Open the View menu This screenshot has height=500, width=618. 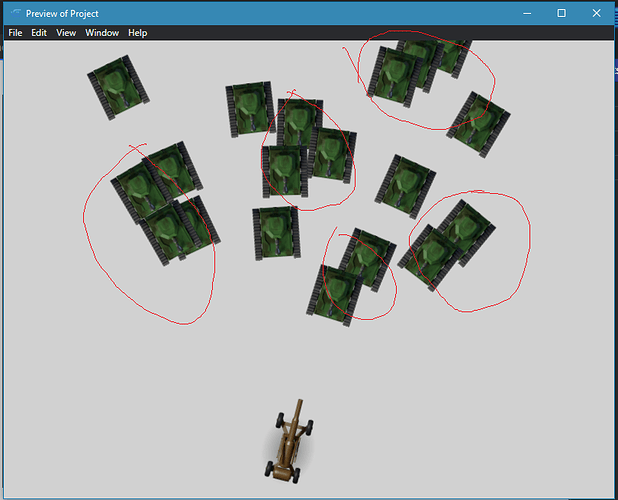66,33
